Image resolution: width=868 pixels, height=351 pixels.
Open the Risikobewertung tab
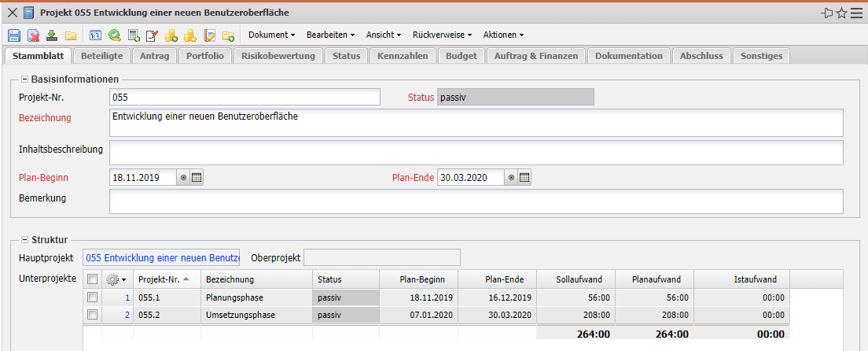(x=278, y=56)
